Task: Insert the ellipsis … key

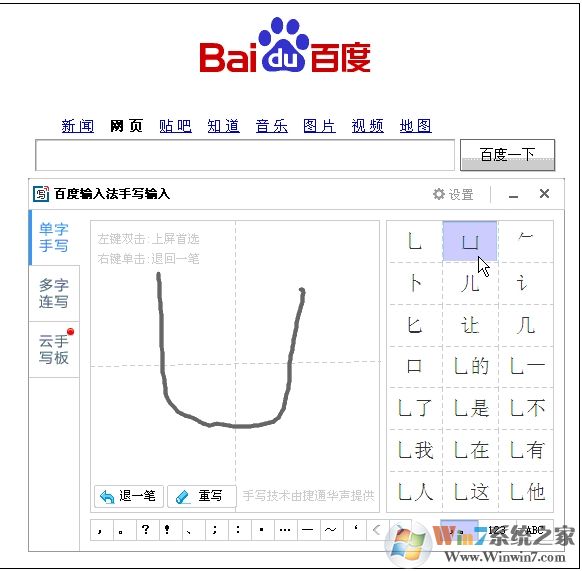Action: pos(285,530)
